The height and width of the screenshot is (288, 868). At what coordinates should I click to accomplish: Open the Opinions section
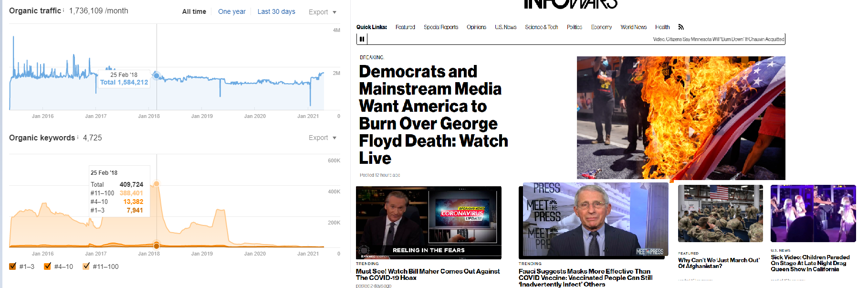click(477, 27)
